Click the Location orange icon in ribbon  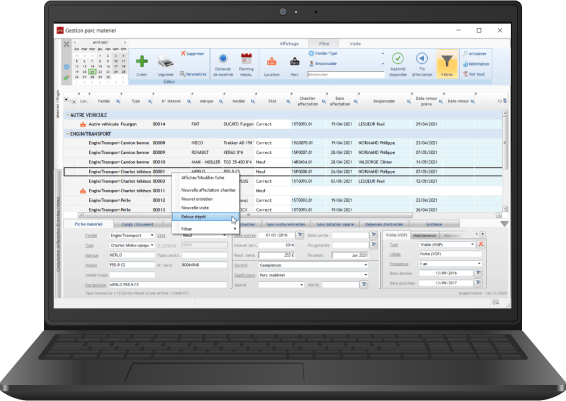[271, 62]
